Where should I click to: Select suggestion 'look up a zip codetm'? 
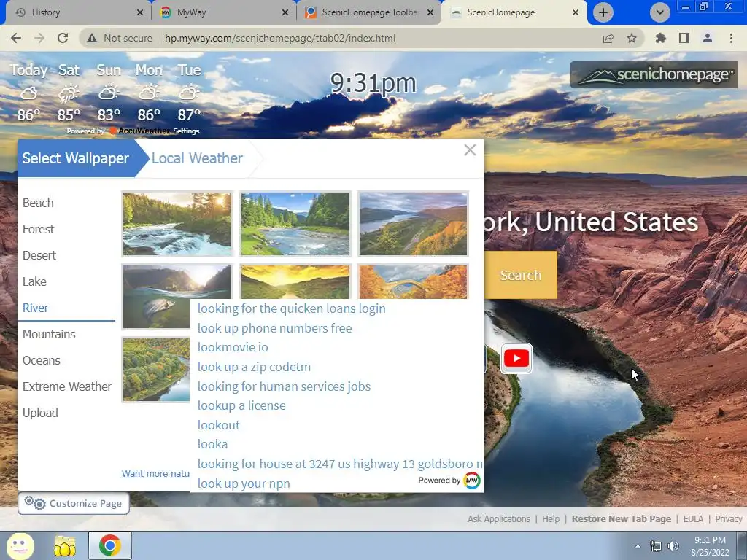pos(255,367)
